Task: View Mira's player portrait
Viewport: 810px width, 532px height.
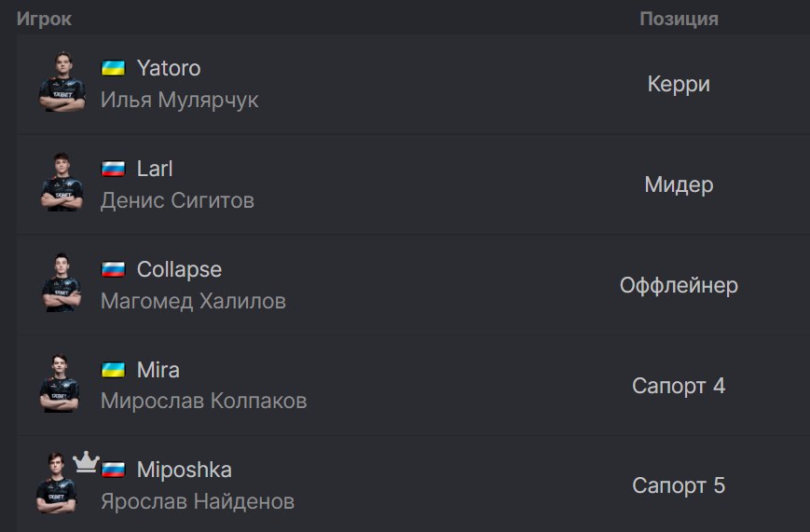Action: click(x=60, y=383)
